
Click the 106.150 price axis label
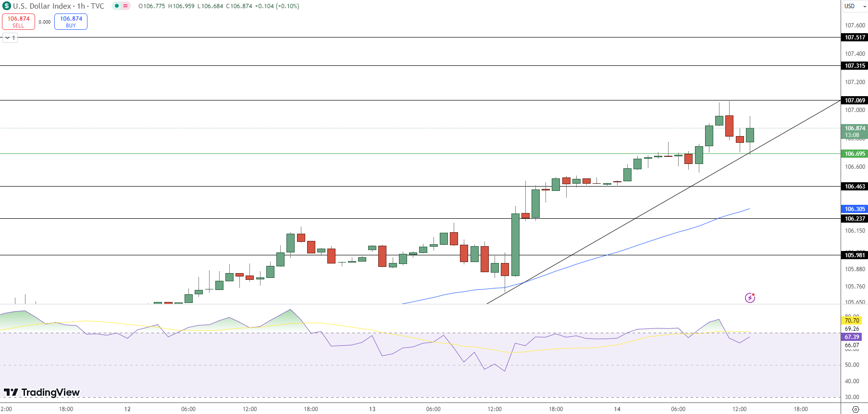point(855,231)
